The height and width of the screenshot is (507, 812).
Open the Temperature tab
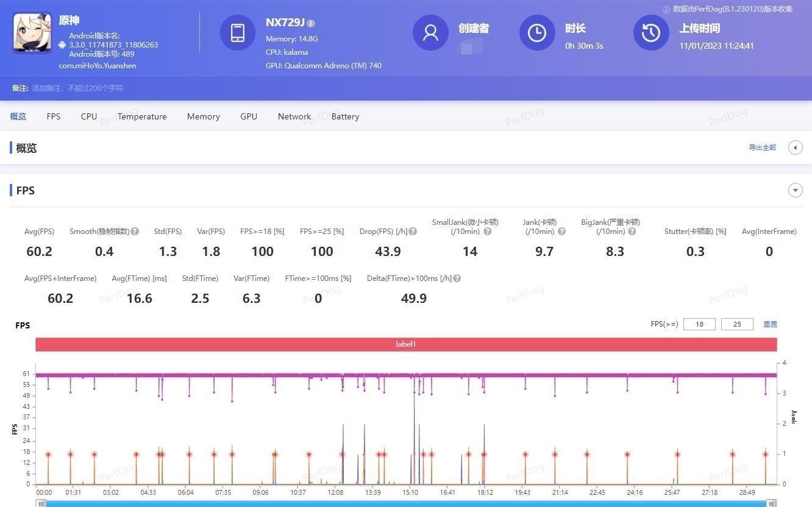(x=142, y=116)
